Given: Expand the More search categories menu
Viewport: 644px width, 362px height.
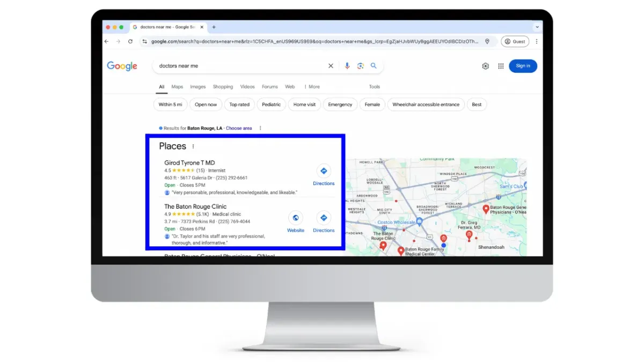Looking at the screenshot, I should [x=312, y=87].
